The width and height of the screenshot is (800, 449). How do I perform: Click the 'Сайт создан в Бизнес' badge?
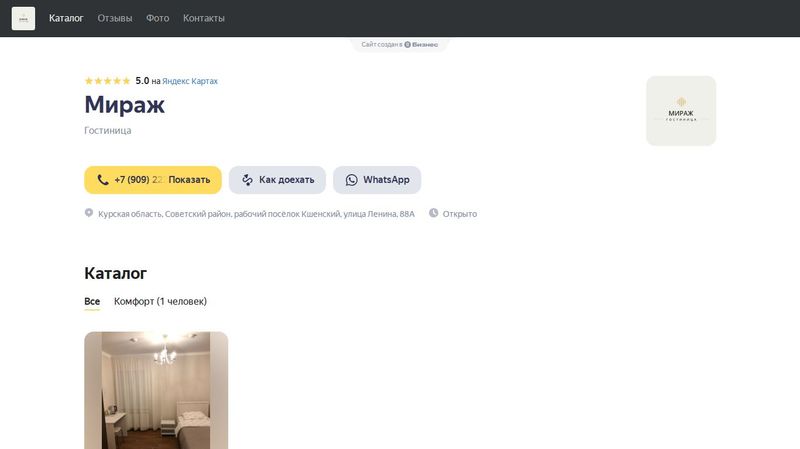pos(399,44)
